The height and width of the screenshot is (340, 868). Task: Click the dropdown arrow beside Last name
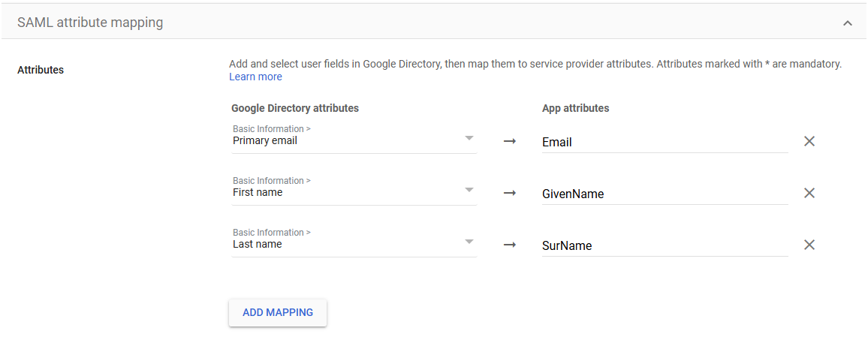pyautogui.click(x=469, y=242)
